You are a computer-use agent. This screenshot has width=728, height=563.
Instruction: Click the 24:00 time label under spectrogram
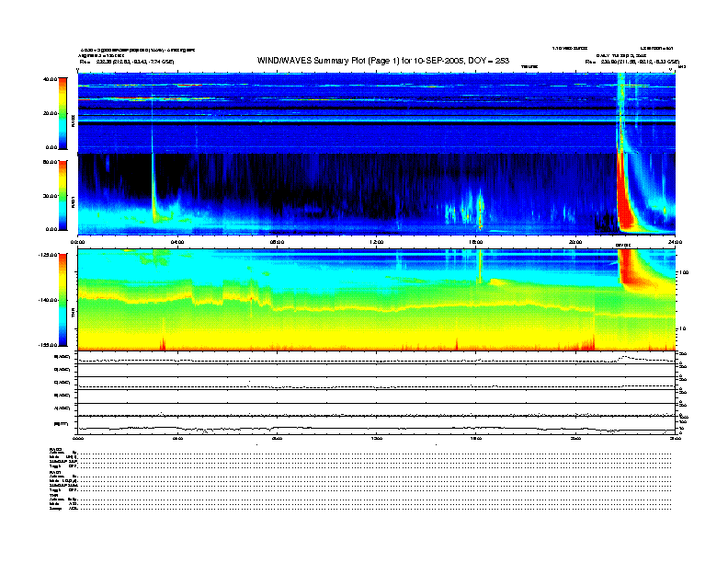pos(675,242)
